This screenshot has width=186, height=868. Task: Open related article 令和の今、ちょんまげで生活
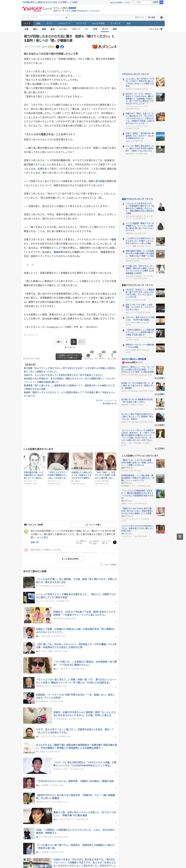click(x=63, y=375)
